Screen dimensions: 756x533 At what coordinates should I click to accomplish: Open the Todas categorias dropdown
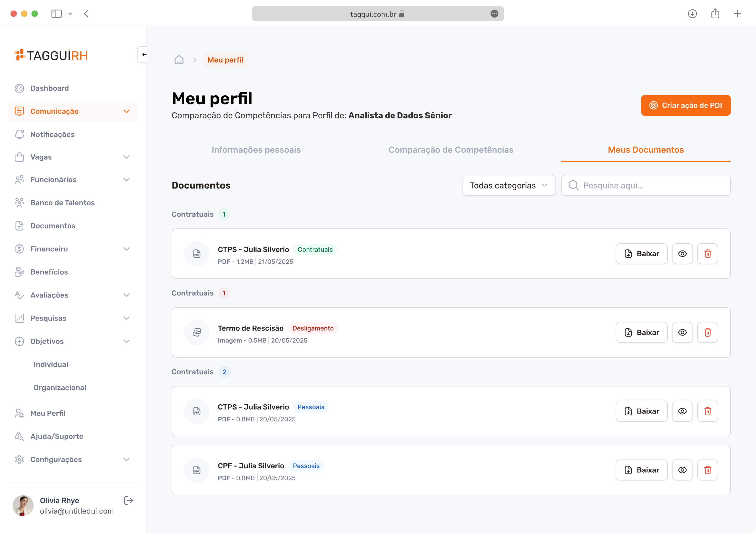(509, 185)
